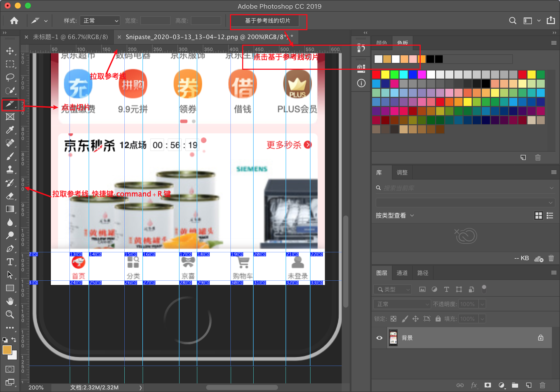Select the Move tool
The width and height of the screenshot is (560, 392).
(x=10, y=51)
